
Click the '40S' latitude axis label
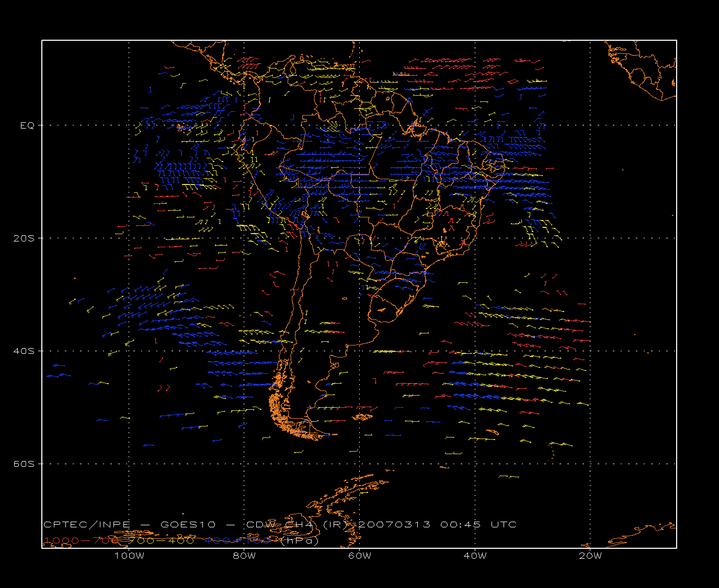(24, 351)
